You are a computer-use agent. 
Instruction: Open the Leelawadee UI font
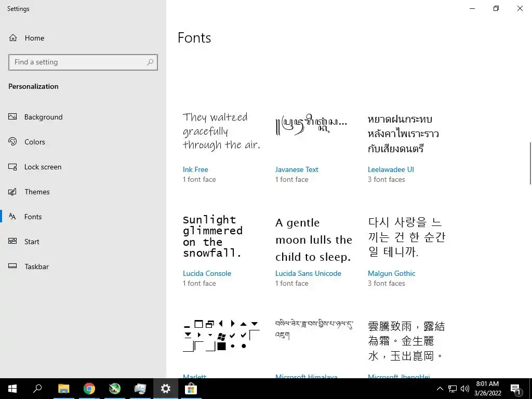pyautogui.click(x=391, y=169)
